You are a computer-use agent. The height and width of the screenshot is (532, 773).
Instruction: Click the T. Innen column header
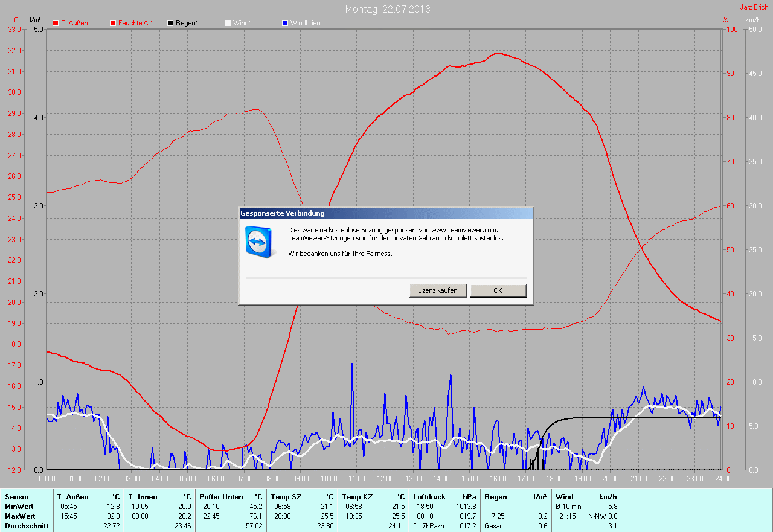[143, 497]
